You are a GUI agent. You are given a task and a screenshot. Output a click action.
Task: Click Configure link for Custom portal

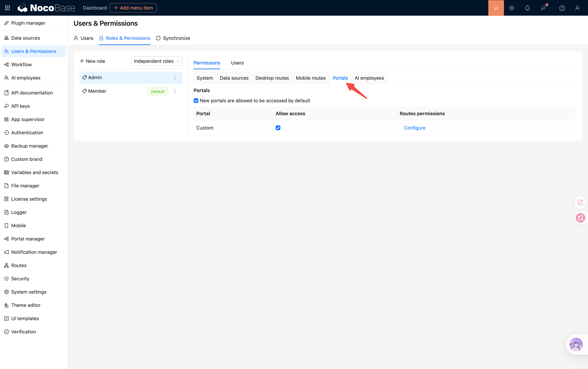pyautogui.click(x=414, y=128)
